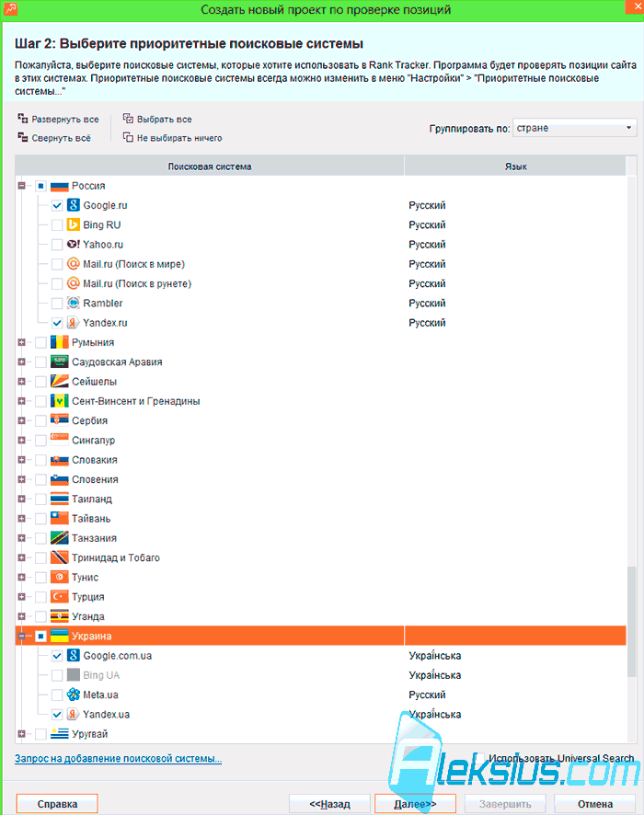Click Выбрать все
Image resolution: width=644 pixels, height=815 pixels.
tap(157, 119)
